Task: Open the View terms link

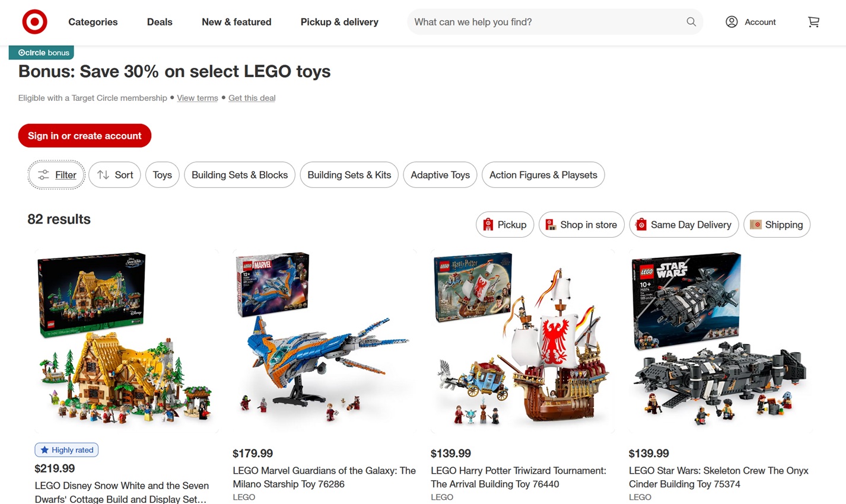Action: (198, 98)
